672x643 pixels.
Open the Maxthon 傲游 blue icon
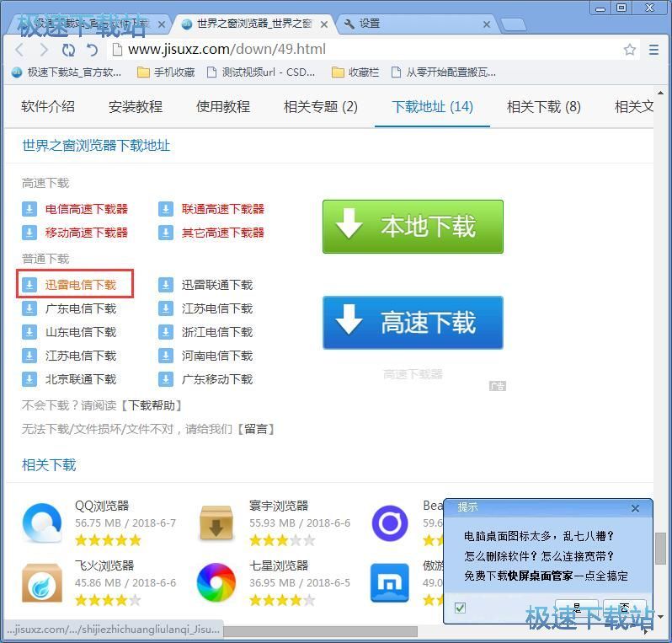[x=390, y=583]
